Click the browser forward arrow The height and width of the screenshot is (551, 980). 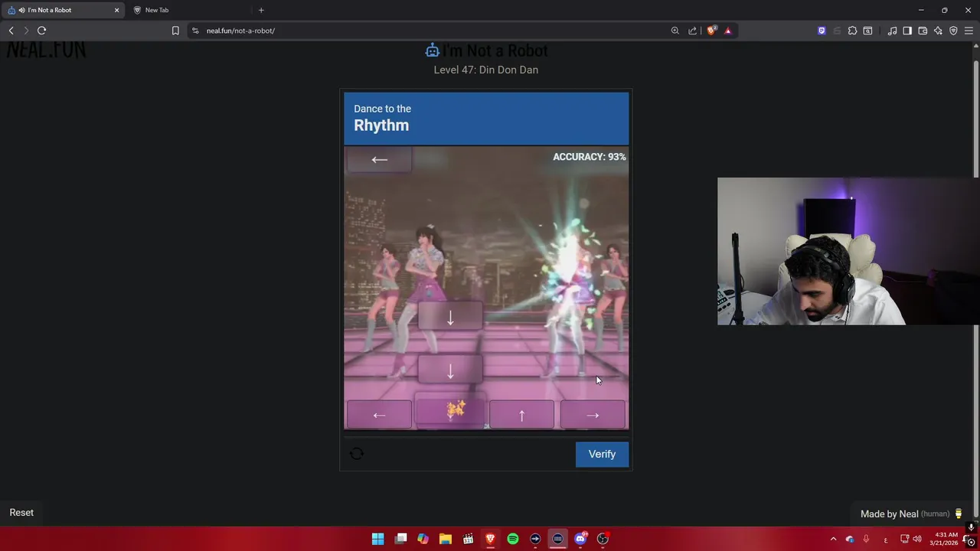coord(26,31)
